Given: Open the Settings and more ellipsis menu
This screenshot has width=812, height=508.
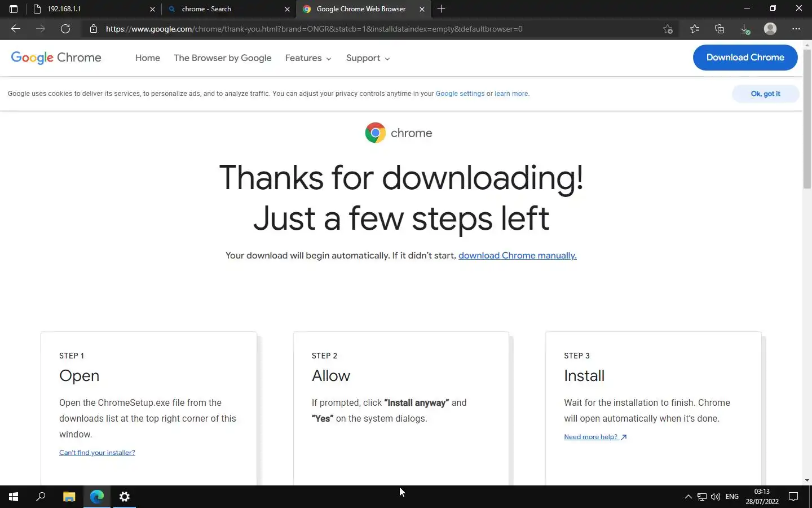Looking at the screenshot, I should (x=796, y=29).
